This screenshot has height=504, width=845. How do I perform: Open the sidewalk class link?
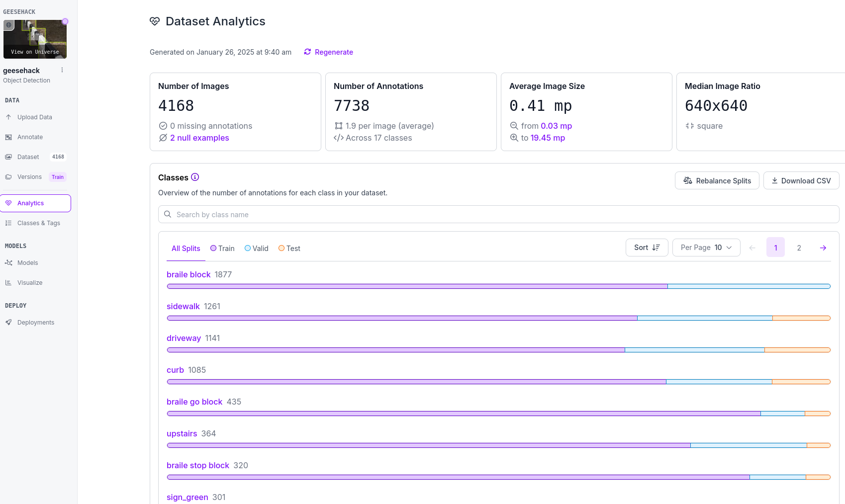[183, 306]
